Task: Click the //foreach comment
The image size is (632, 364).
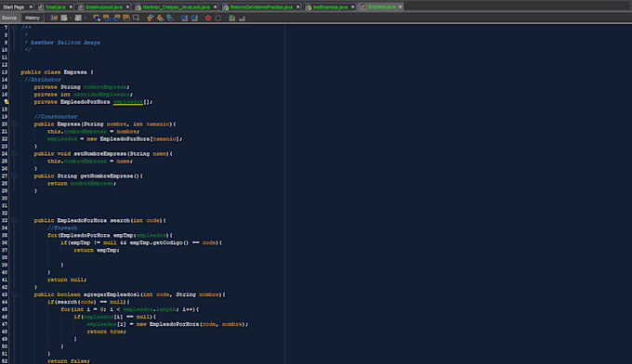Action: tap(62, 227)
